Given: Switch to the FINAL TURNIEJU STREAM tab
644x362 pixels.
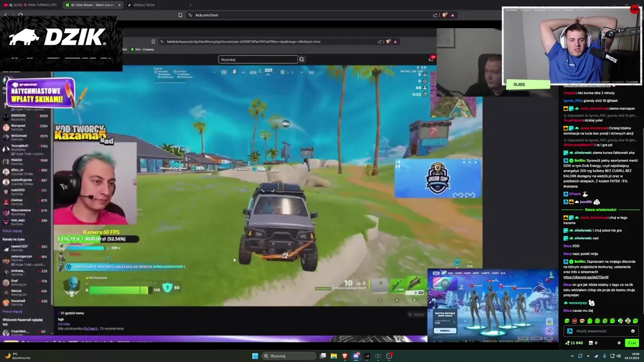Looking at the screenshot, I should coord(31,5).
